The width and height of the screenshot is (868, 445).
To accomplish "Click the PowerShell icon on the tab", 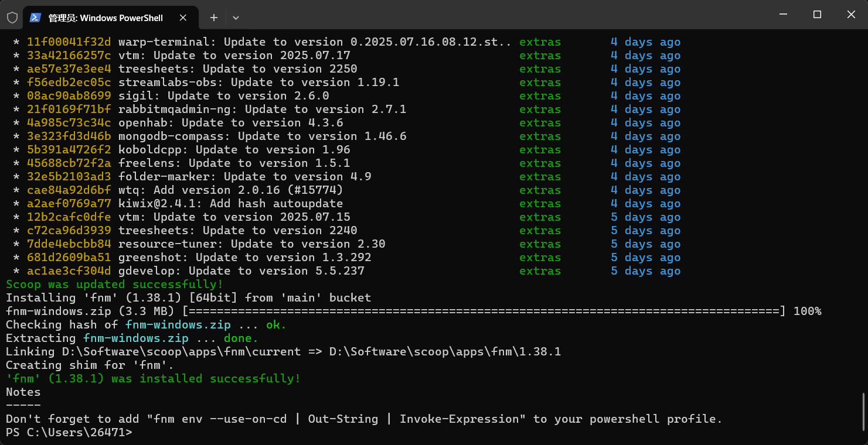I will (35, 18).
